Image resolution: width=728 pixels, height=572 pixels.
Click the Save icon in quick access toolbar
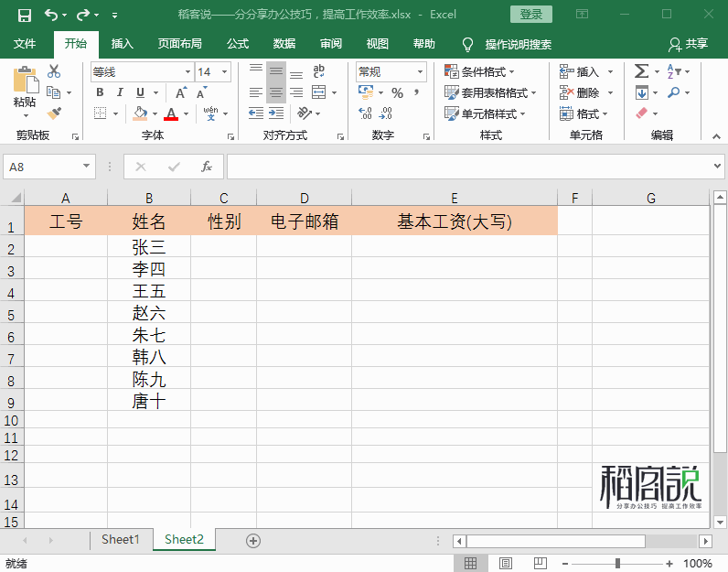[x=24, y=16]
